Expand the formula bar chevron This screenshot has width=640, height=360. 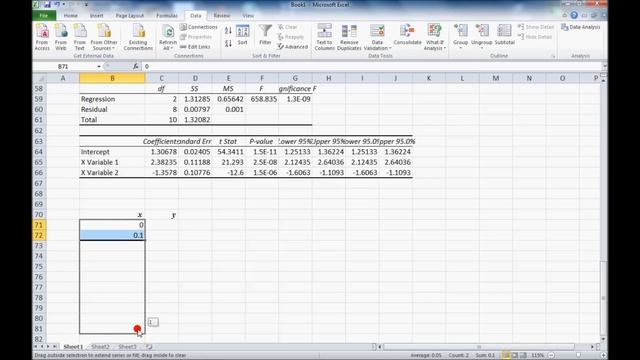point(604,66)
